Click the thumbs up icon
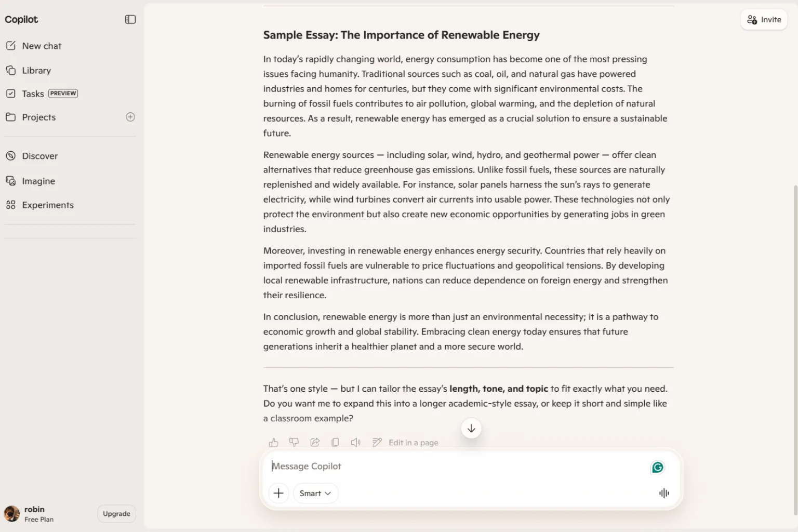798x532 pixels. click(273, 443)
